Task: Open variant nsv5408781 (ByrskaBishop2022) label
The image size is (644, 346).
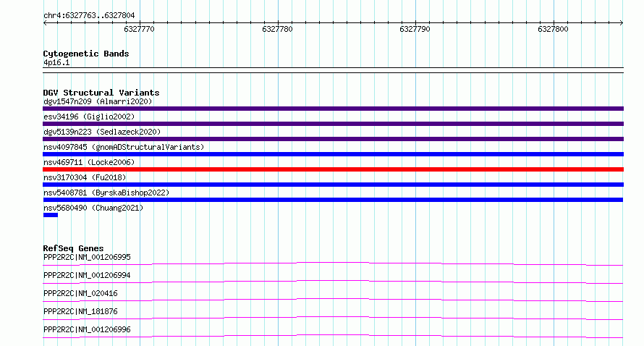Action: tap(106, 193)
